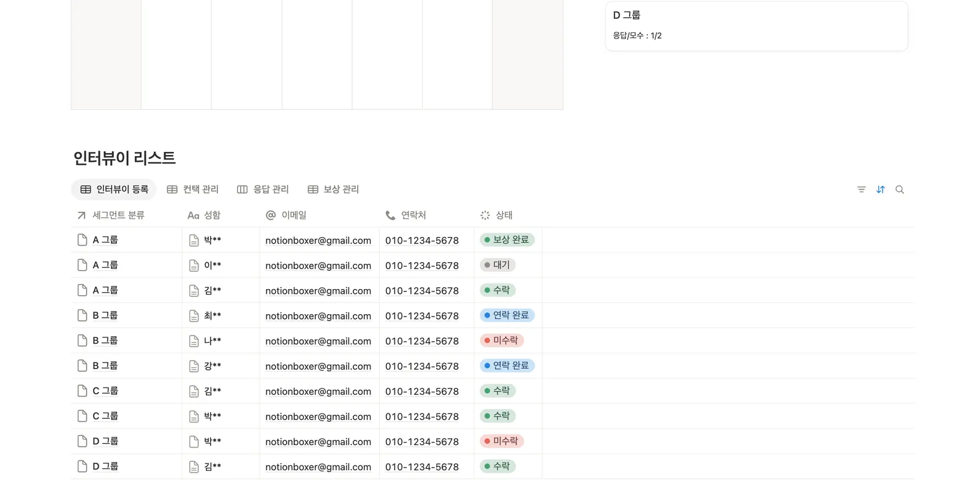
Task: Open the filter icon in the database toolbar
Action: click(x=861, y=190)
